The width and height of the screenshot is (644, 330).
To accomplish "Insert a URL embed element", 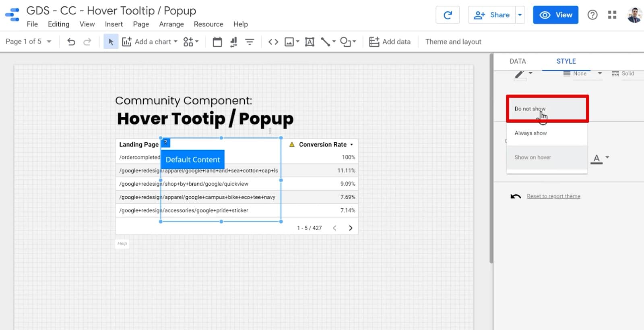I will pos(273,42).
